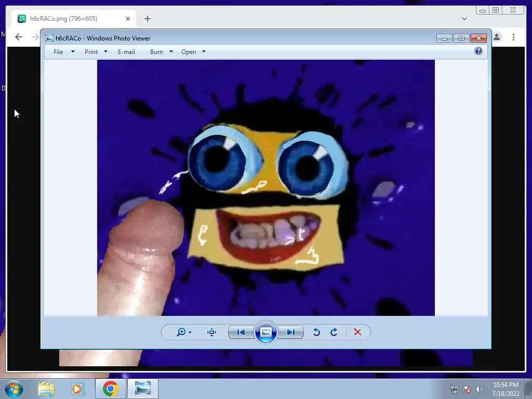Image resolution: width=532 pixels, height=399 pixels.
Task: Open the Chrome three-dot menu
Action: click(513, 37)
